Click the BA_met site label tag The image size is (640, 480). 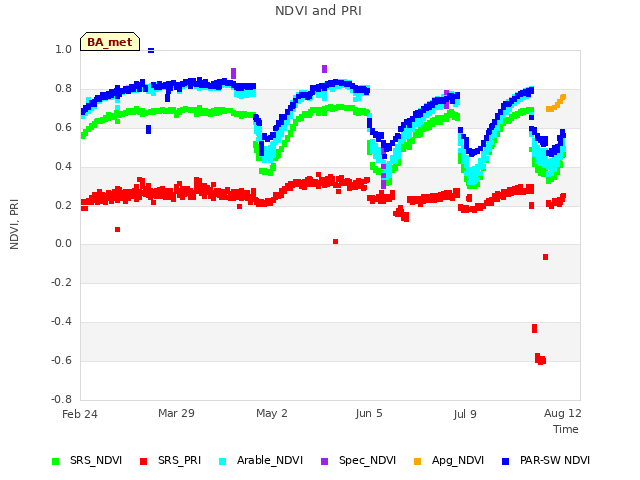click(x=110, y=42)
